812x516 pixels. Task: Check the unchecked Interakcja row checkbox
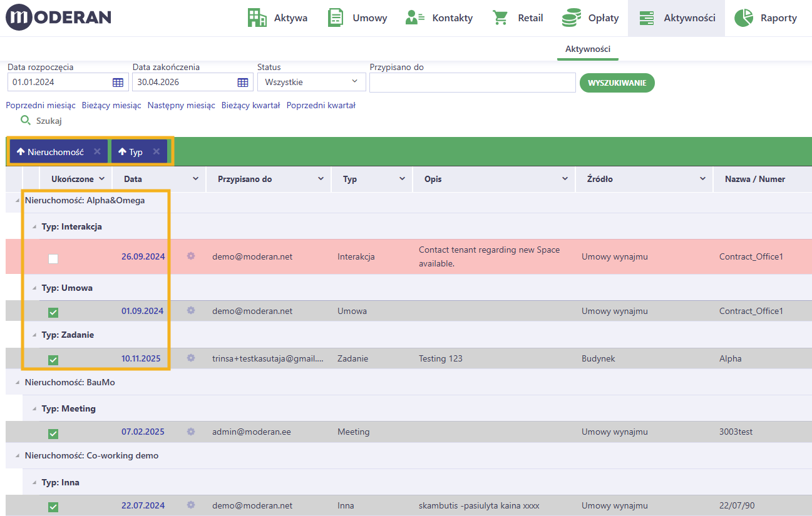[53, 258]
